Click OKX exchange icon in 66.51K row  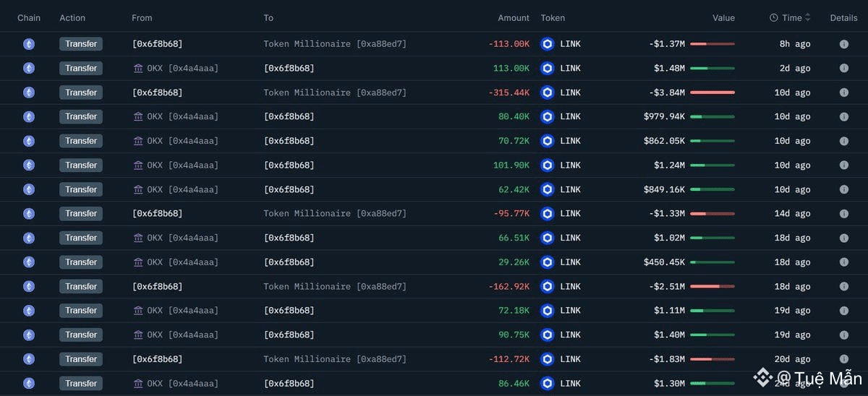pyautogui.click(x=138, y=238)
